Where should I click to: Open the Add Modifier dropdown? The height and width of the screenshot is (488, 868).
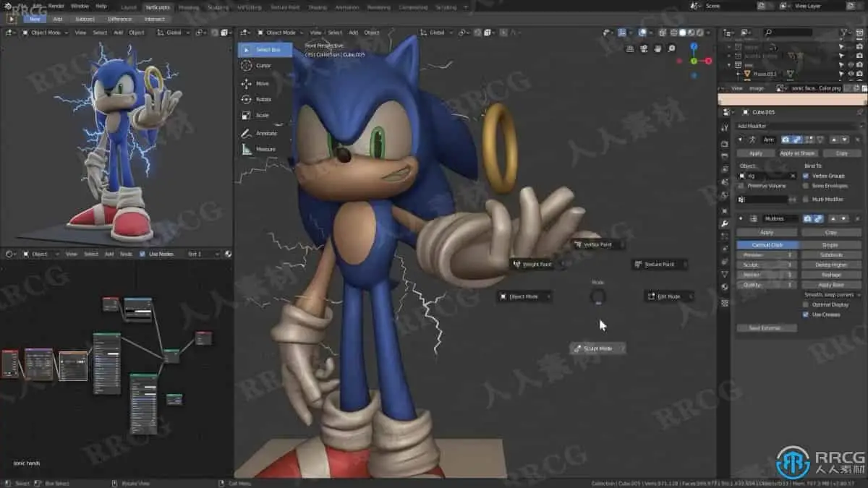click(x=799, y=126)
